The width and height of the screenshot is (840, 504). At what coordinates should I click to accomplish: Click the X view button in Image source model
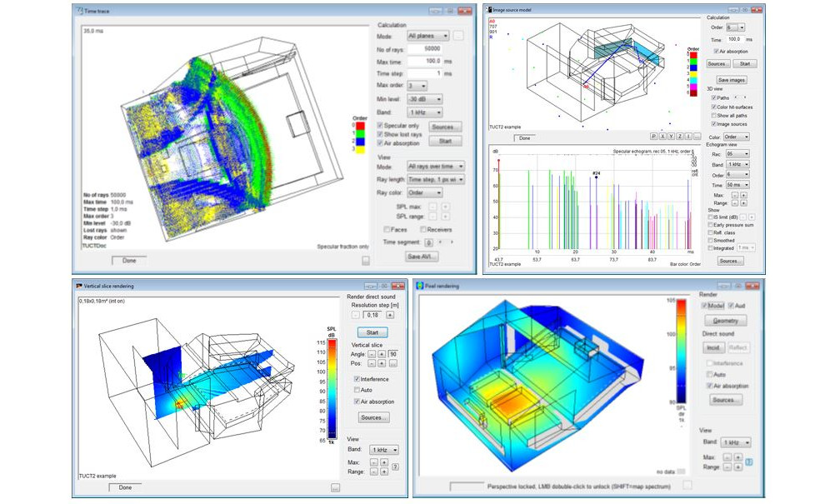coord(662,137)
